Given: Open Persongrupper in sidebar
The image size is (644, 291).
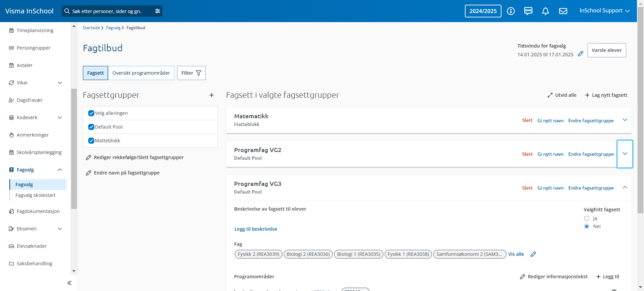Looking at the screenshot, I should [x=34, y=48].
